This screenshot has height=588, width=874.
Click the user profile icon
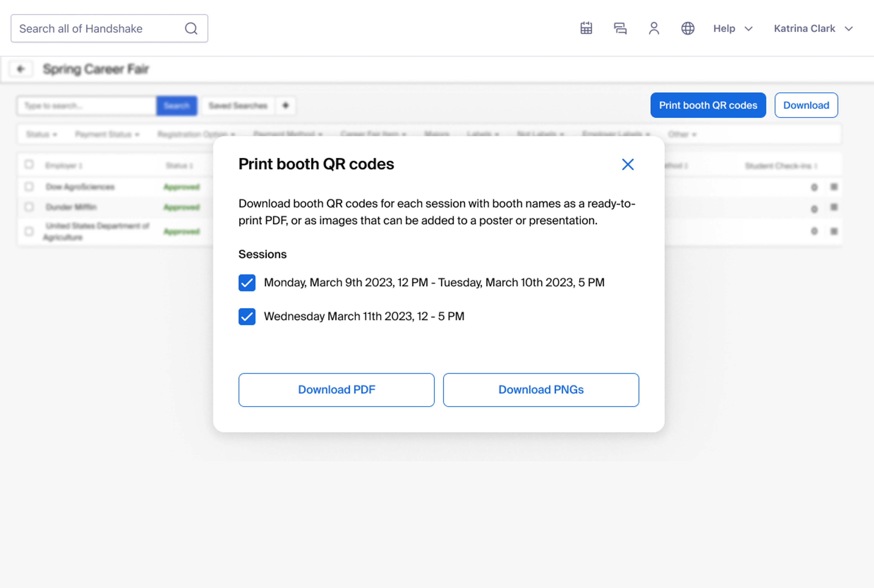tap(654, 28)
